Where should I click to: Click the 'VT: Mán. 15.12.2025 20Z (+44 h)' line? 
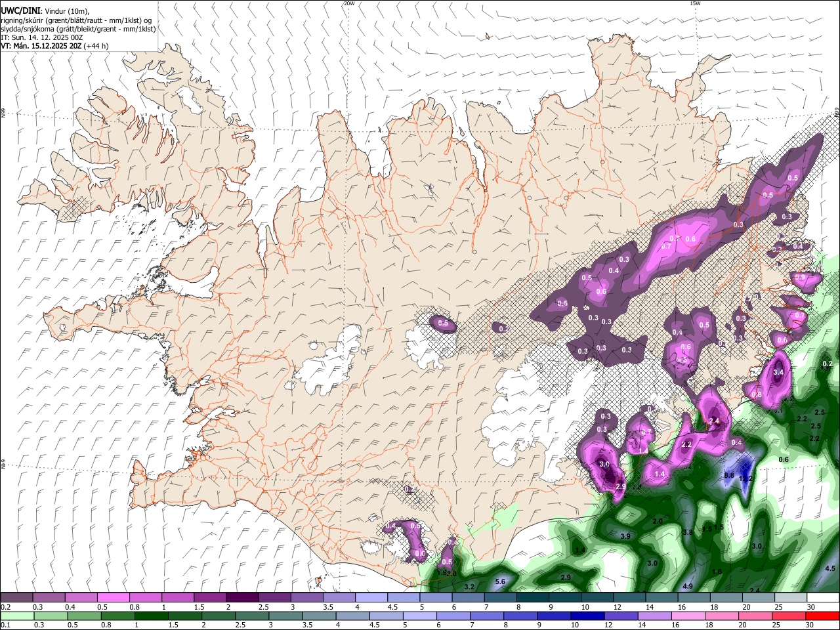coord(54,46)
